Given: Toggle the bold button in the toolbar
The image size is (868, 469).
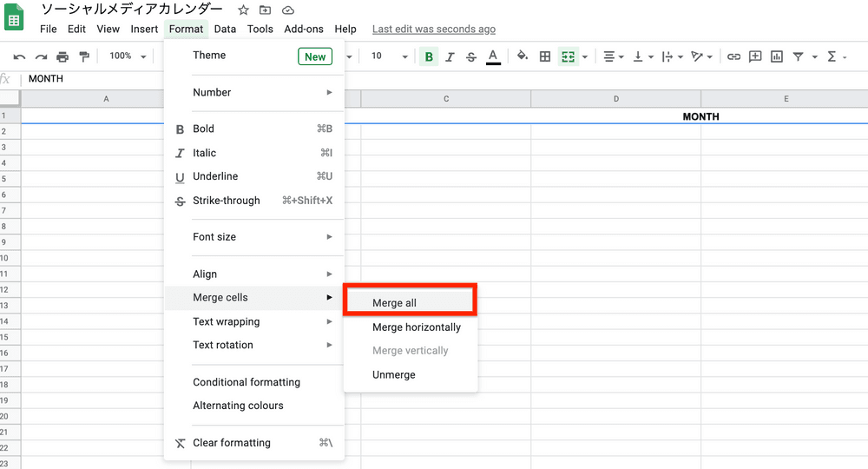Looking at the screenshot, I should pos(429,56).
